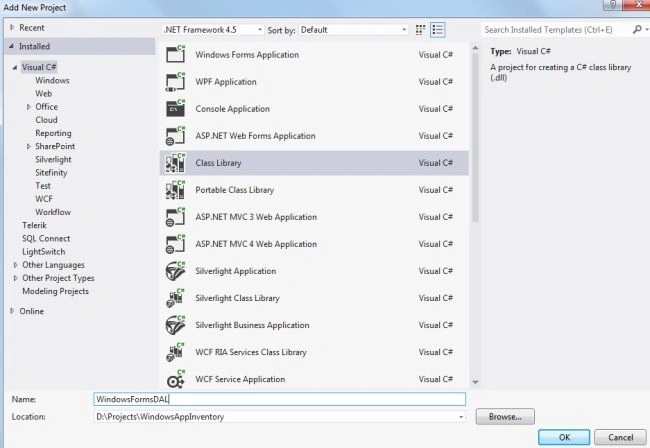Select the WCF Service Application text
This screenshot has width=650, height=448.
click(x=240, y=379)
